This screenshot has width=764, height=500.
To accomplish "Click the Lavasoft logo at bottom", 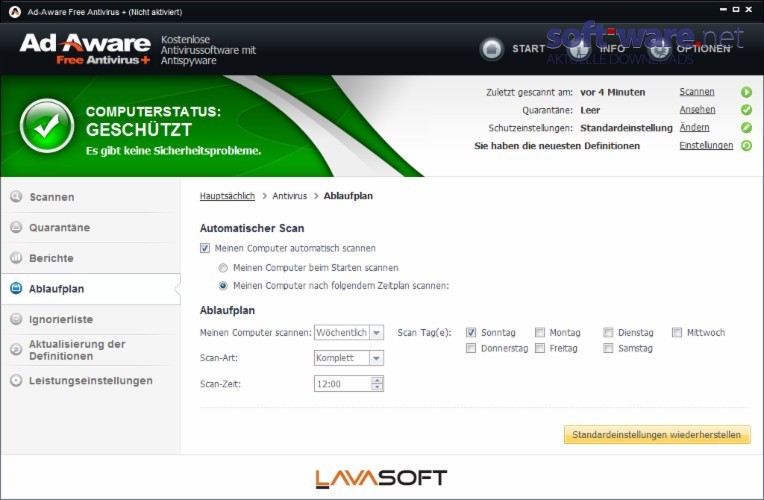I will [381, 478].
